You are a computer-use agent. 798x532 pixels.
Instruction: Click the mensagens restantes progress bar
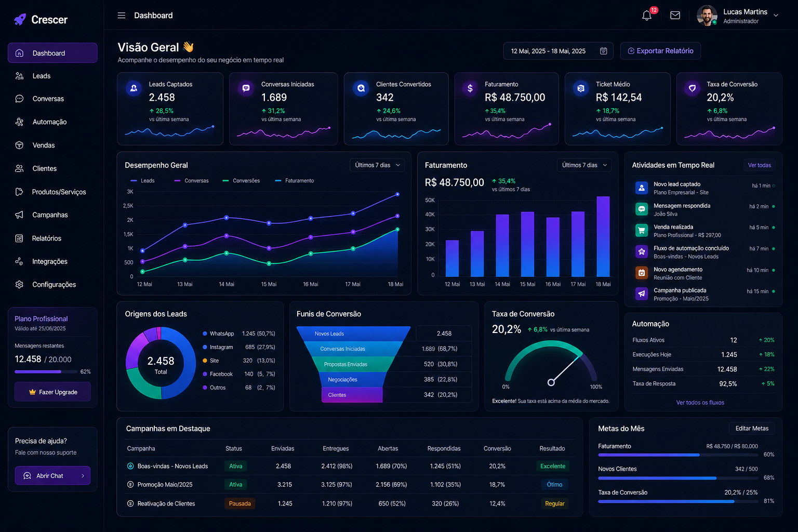pyautogui.click(x=46, y=372)
